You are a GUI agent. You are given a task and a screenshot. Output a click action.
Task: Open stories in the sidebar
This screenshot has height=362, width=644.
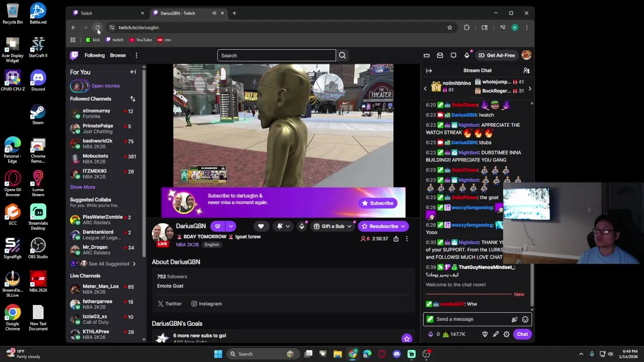(95, 86)
